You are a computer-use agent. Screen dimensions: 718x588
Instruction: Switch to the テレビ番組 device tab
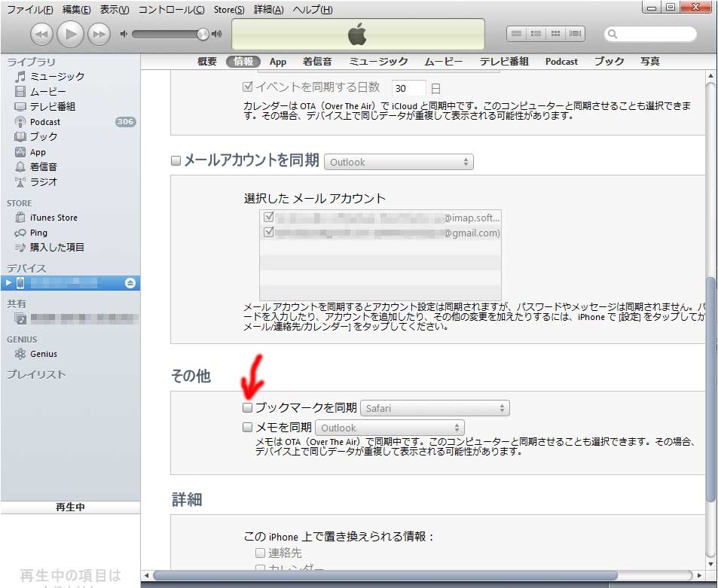coord(504,61)
